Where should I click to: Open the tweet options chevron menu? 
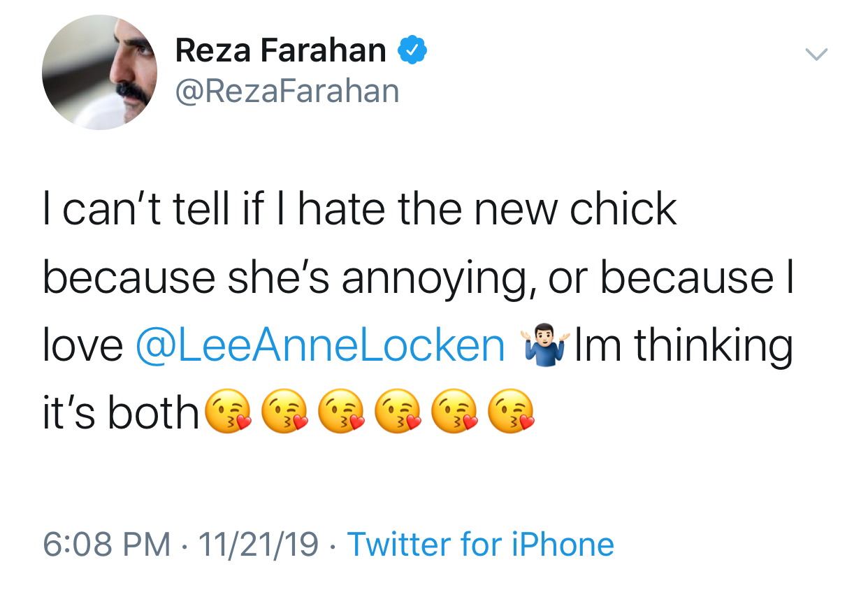point(816,55)
